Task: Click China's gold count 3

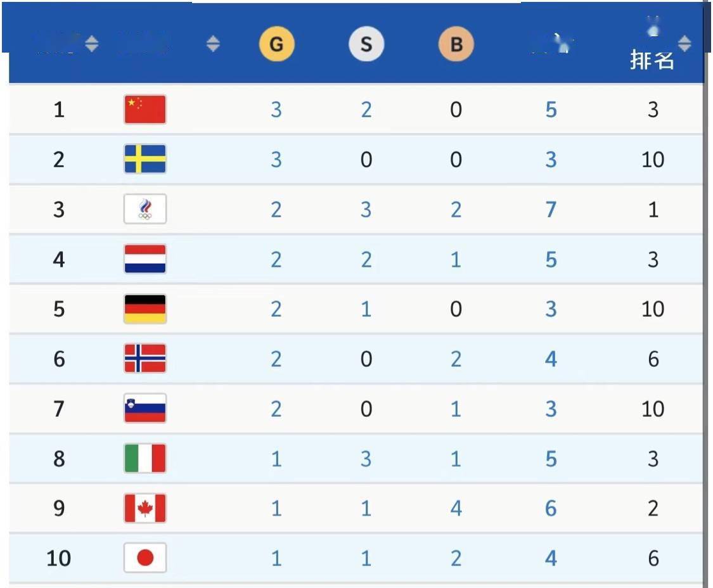Action: [x=276, y=110]
